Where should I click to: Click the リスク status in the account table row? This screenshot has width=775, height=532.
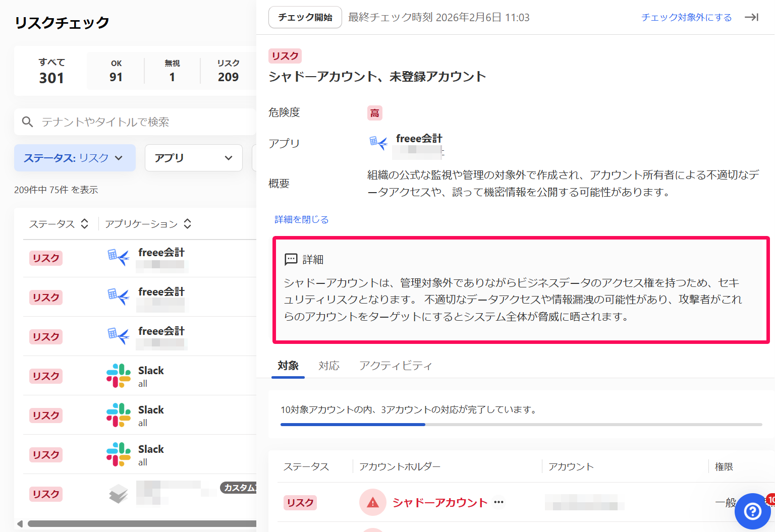[300, 503]
